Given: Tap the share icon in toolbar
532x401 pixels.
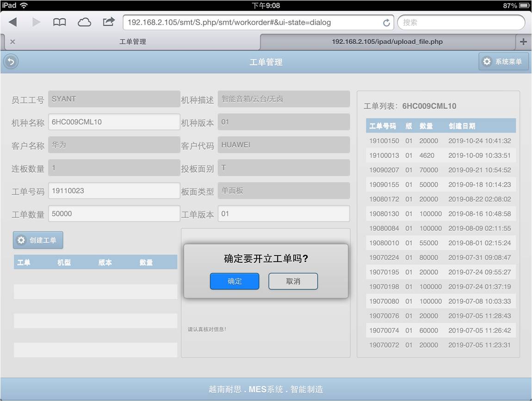Looking at the screenshot, I should click(109, 22).
